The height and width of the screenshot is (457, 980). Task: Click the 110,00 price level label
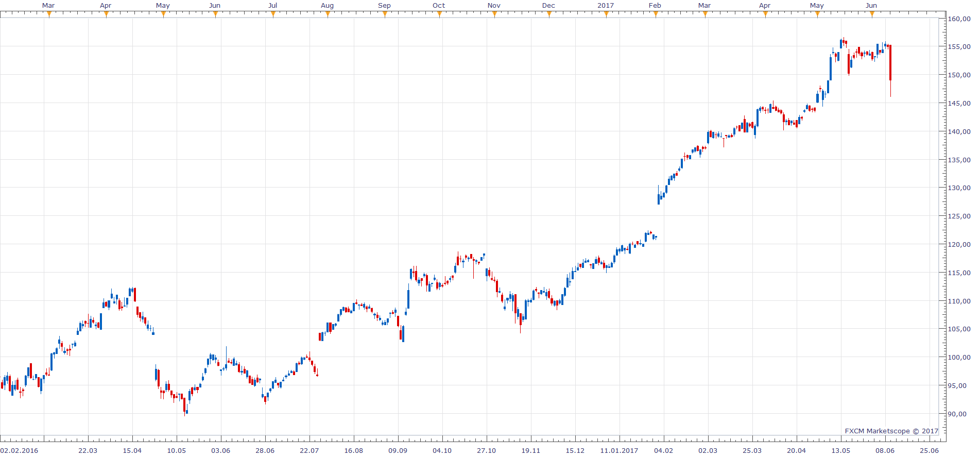click(959, 301)
